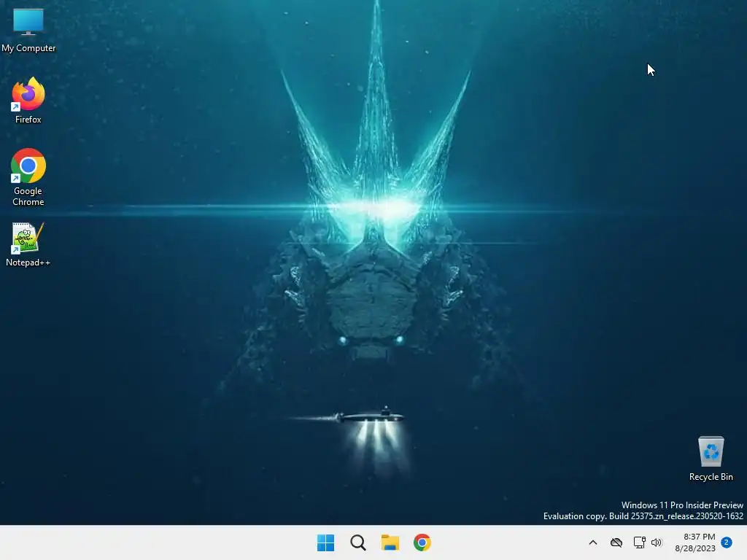
Task: Open network status tray icon
Action: tap(639, 542)
